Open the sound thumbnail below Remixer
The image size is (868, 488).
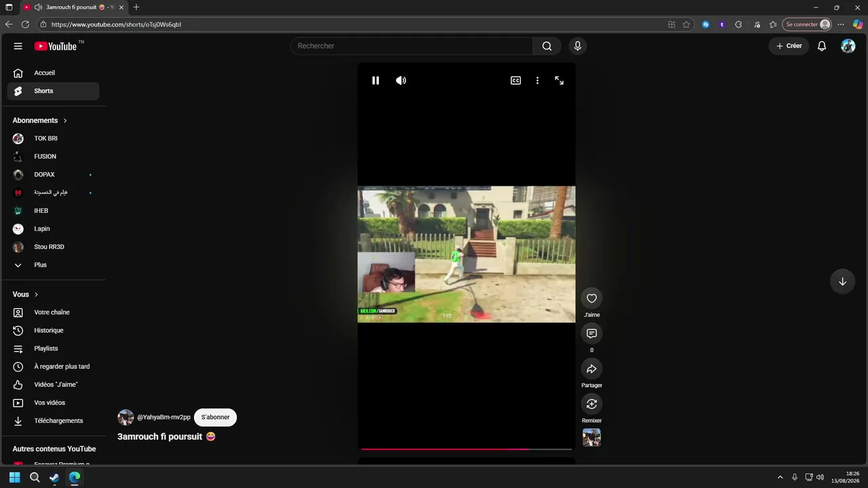pyautogui.click(x=592, y=438)
